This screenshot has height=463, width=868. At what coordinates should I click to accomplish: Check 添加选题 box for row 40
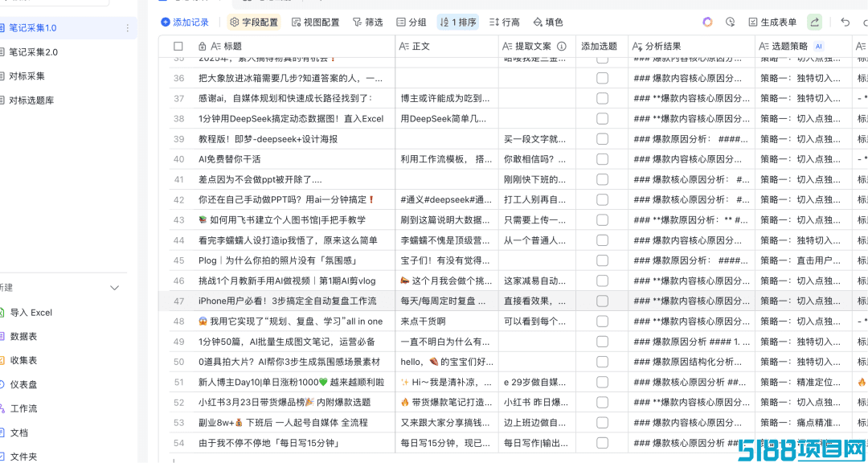tap(602, 159)
